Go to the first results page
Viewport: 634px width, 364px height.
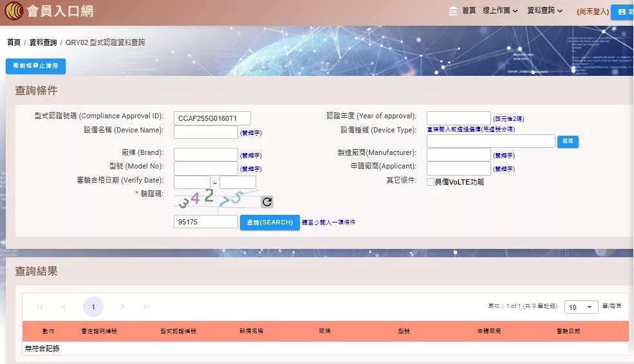pos(41,307)
